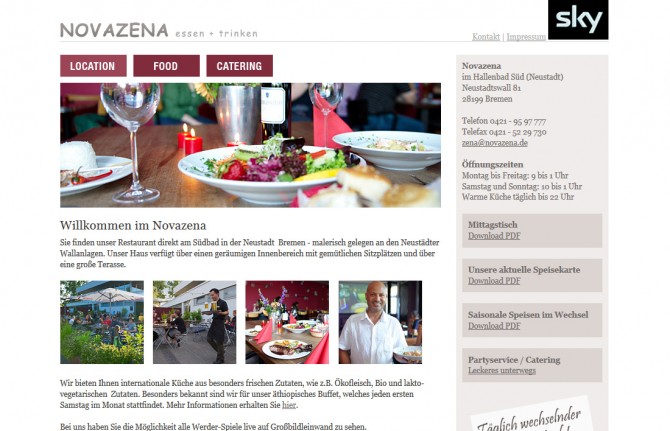Download PDF for Unsere aktuelle Speisekarte
670x431 pixels.
pos(494,281)
